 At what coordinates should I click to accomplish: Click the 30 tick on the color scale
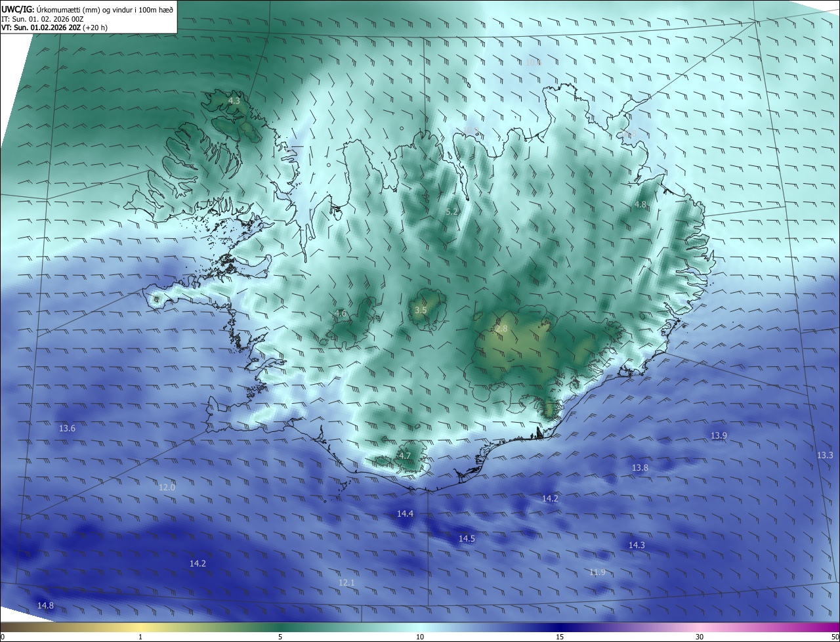point(700,637)
